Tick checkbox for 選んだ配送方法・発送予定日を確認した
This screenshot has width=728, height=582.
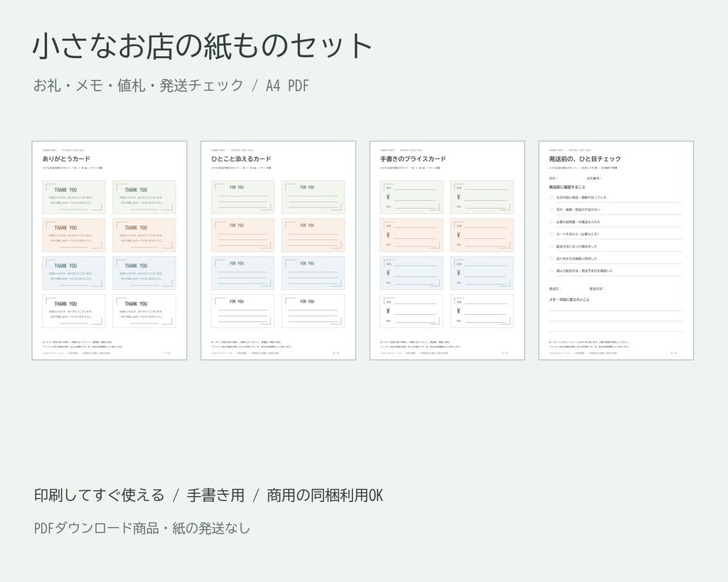[551, 271]
